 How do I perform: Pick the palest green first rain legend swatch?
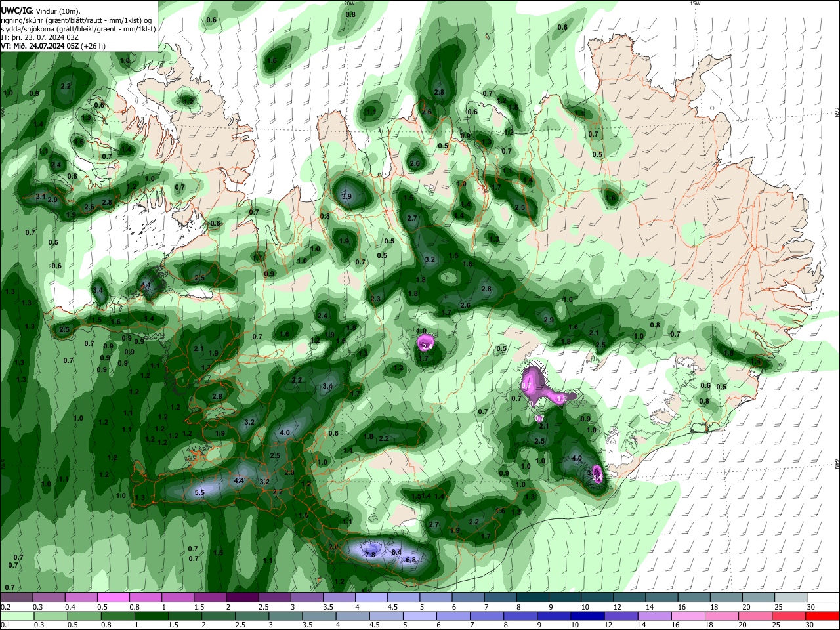16,616
